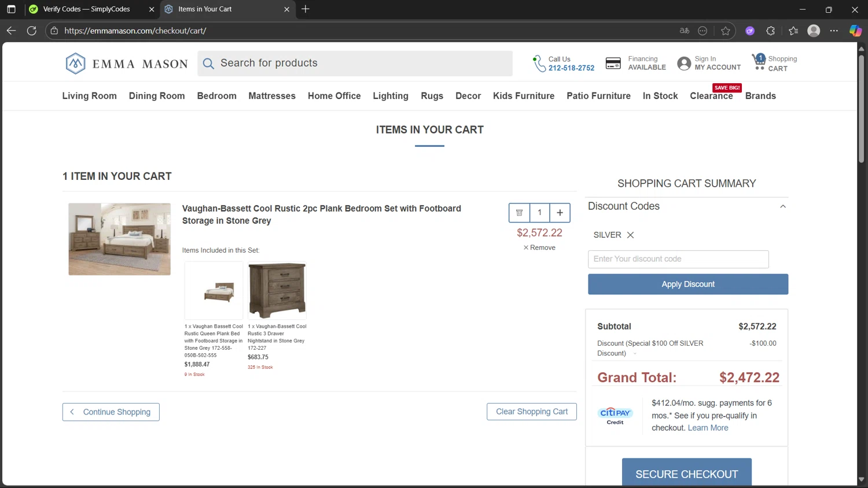Open a new browser tab
The height and width of the screenshot is (488, 868).
coord(306,9)
